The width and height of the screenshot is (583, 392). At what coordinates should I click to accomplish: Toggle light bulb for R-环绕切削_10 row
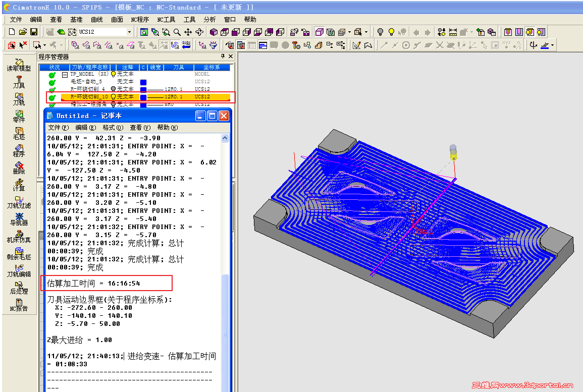coord(114,96)
